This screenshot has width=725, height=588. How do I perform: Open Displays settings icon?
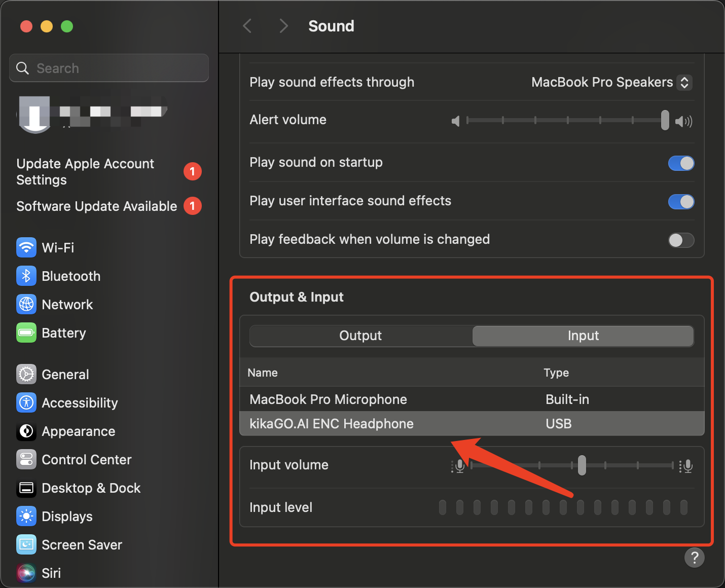pyautogui.click(x=26, y=517)
